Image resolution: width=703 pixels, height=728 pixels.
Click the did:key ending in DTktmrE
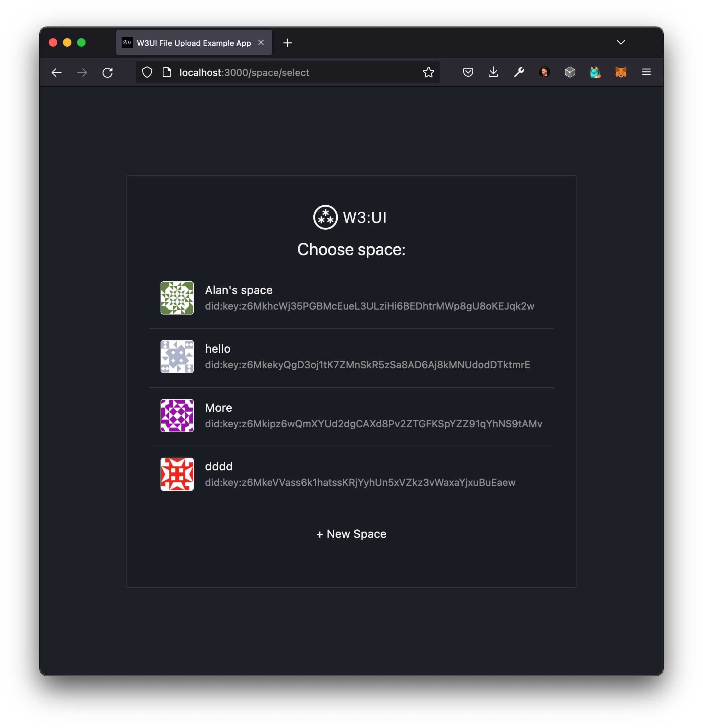point(368,365)
